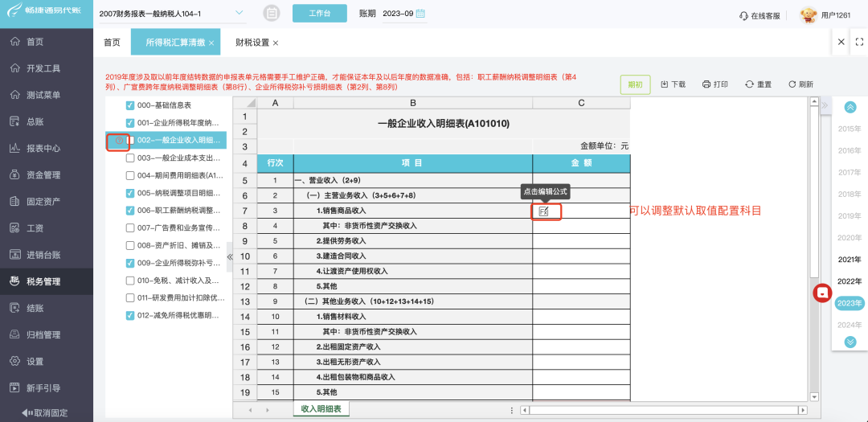Uncheck the 006-职工薪酬纳税调整 checkbox
Screen dimensions: 868x422
click(x=130, y=211)
